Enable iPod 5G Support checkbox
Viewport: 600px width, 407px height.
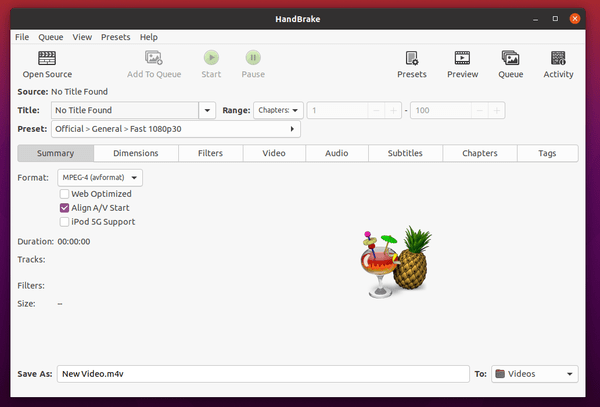click(64, 222)
